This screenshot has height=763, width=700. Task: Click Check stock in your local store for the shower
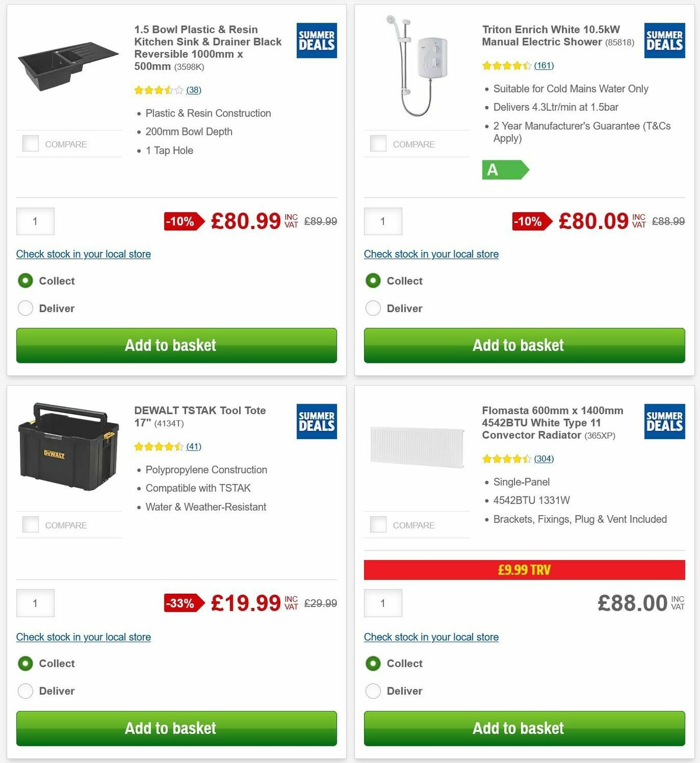(430, 254)
